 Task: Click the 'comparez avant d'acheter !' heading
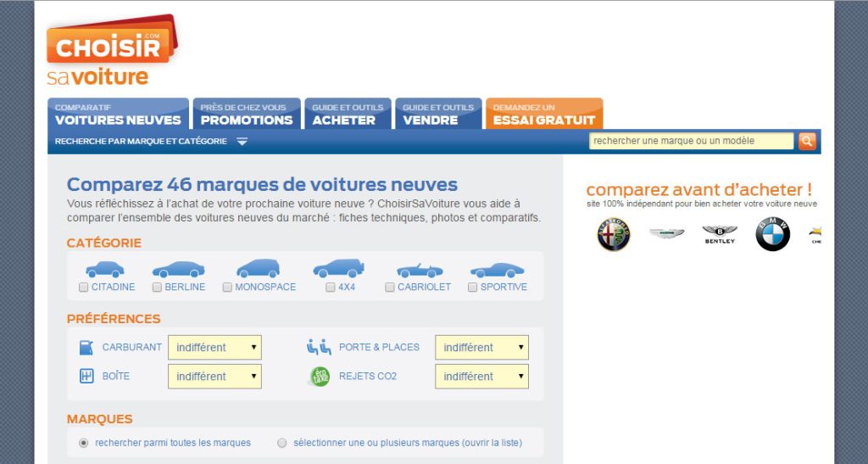pos(699,189)
